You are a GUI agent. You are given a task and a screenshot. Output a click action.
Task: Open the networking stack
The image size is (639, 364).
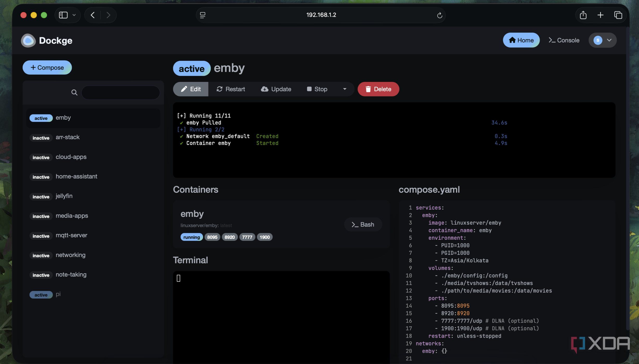click(x=93, y=255)
